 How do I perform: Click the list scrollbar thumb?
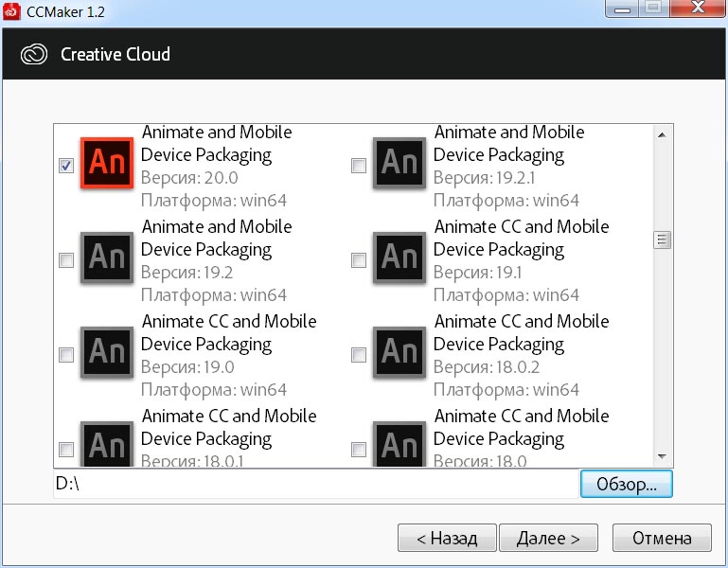662,240
